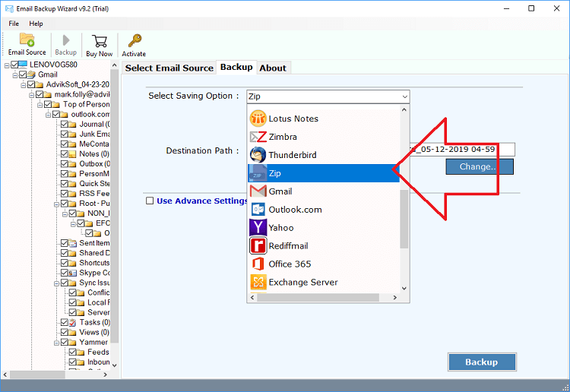Open the File menu
Image resolution: width=570 pixels, height=392 pixels.
[x=14, y=24]
